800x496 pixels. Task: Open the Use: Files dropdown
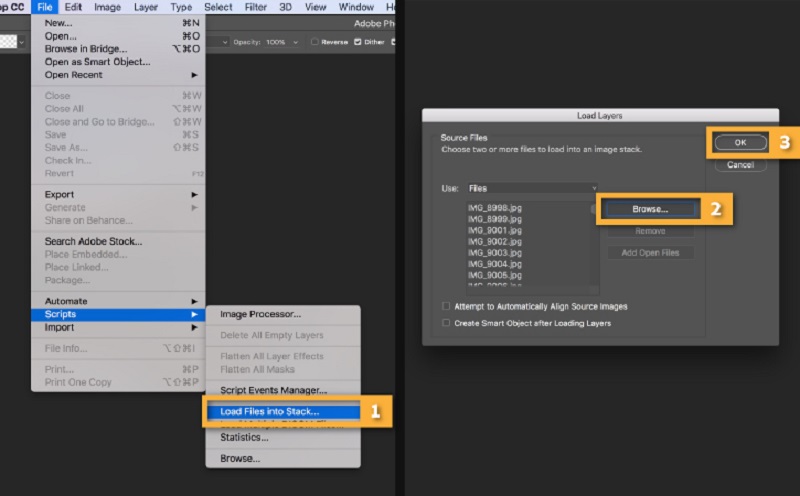[x=532, y=188]
